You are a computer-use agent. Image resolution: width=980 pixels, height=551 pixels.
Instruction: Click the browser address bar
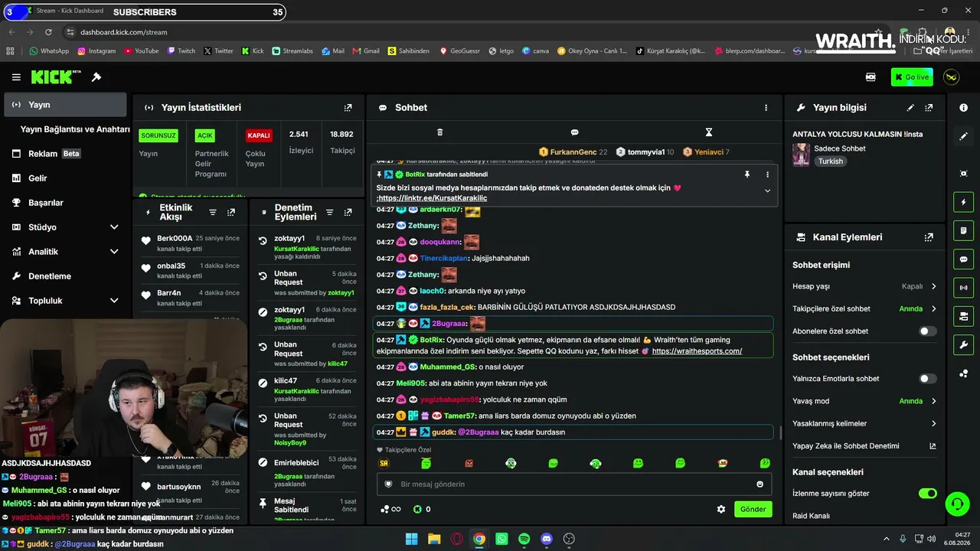[x=475, y=32]
